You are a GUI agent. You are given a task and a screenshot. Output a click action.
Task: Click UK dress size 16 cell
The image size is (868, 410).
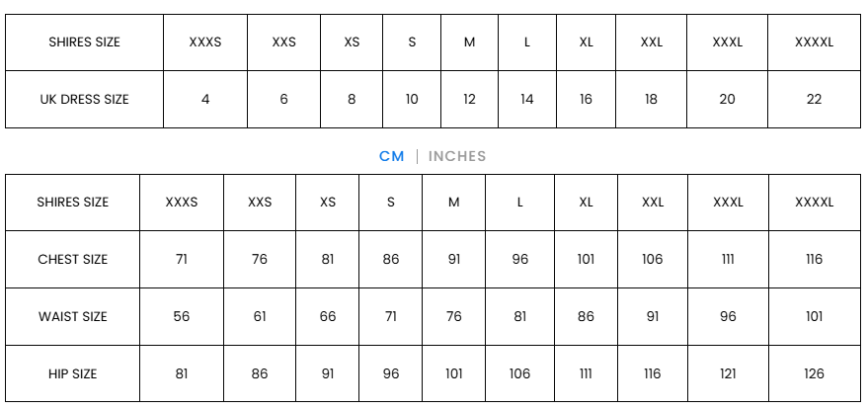point(586,99)
